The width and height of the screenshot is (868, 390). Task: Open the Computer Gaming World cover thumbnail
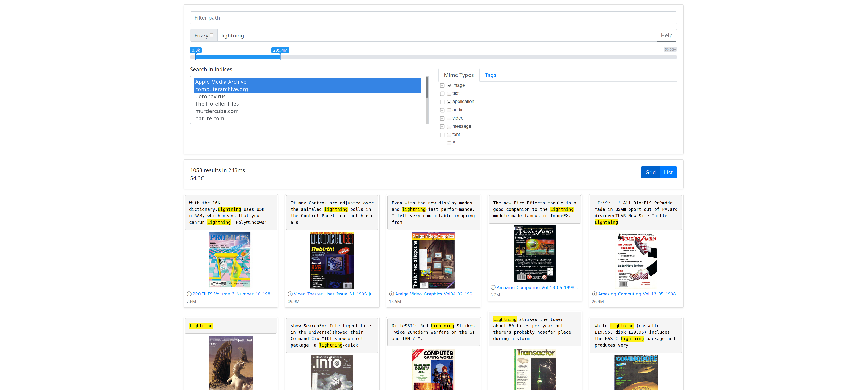(x=433, y=369)
